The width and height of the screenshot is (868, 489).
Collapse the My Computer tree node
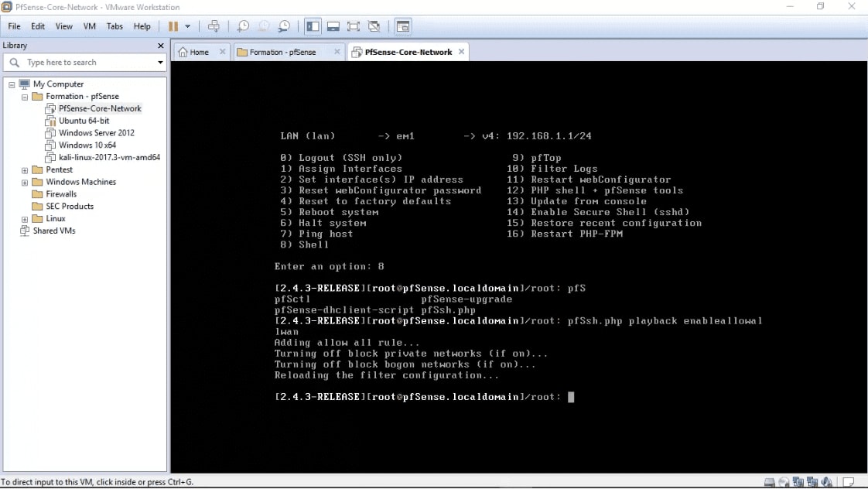click(x=12, y=85)
